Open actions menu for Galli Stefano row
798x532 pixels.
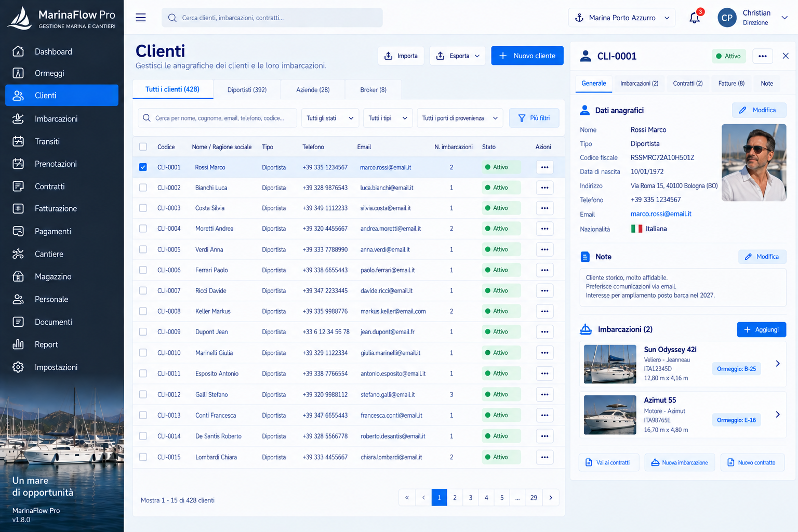pos(544,394)
